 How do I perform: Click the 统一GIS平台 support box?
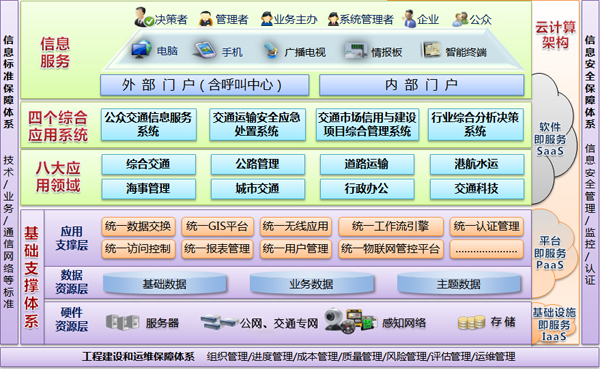click(217, 226)
